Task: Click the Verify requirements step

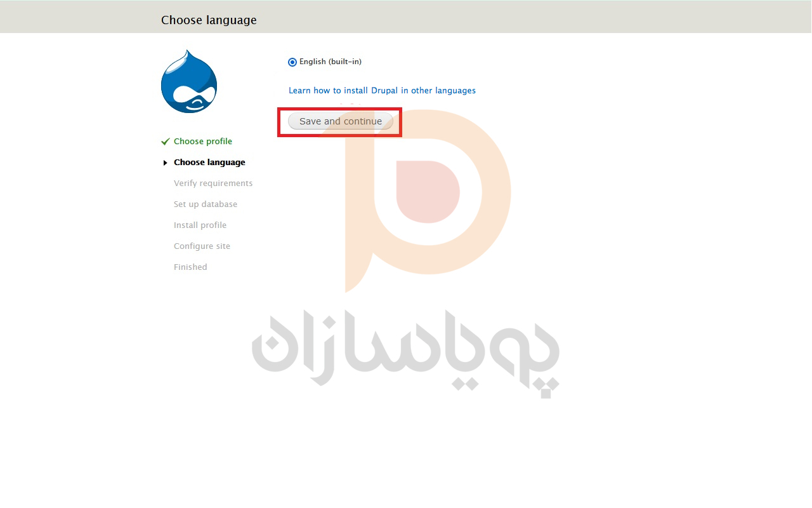Action: coord(213,184)
